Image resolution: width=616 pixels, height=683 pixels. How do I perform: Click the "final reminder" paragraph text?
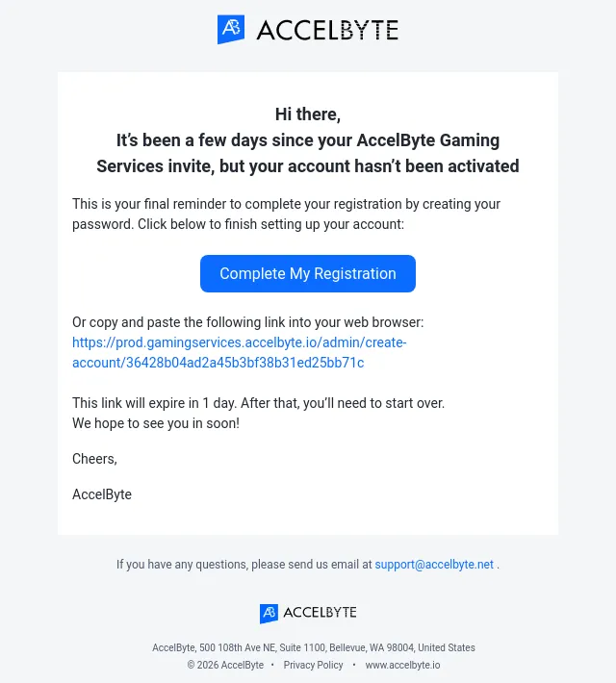tap(286, 214)
